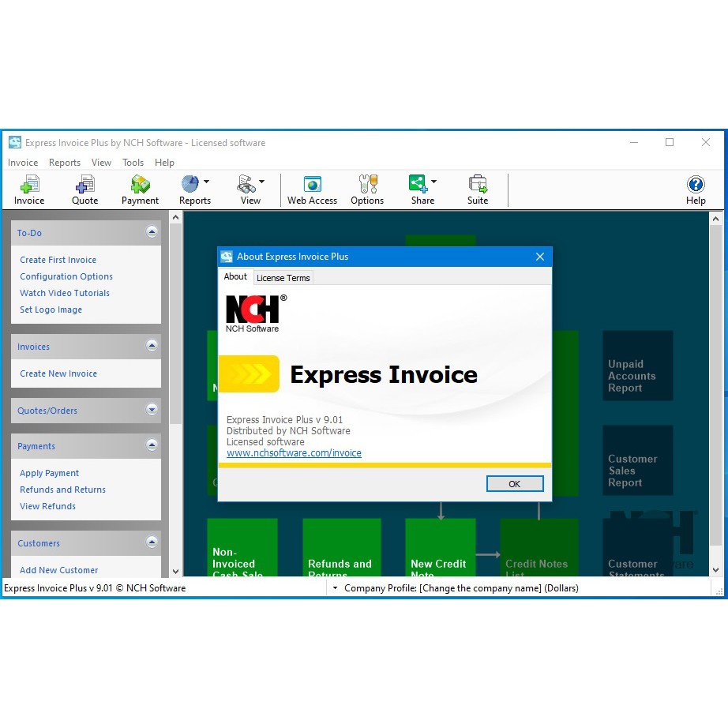Click the Payment toolbar icon
This screenshot has height=728, width=728.
tap(140, 186)
